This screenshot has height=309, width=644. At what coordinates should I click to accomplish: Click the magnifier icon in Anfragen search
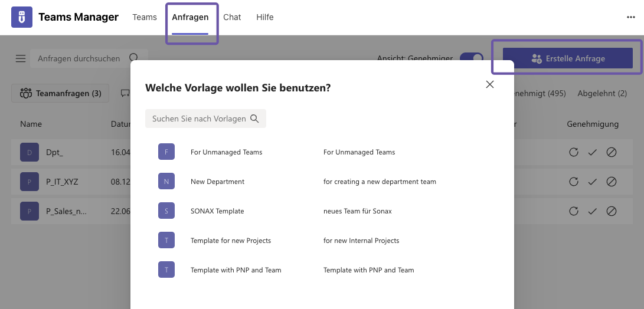[133, 58]
